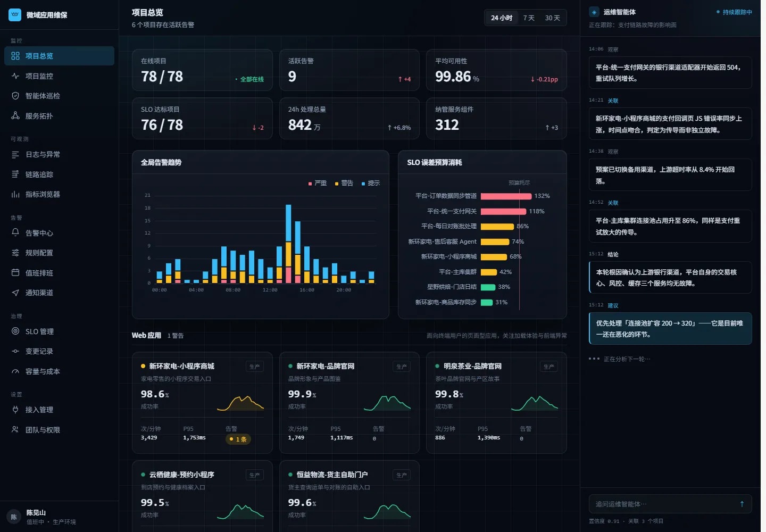This screenshot has height=532, width=766.
Task: Click the 持续跟踪中 status indicator
Action: click(x=734, y=12)
